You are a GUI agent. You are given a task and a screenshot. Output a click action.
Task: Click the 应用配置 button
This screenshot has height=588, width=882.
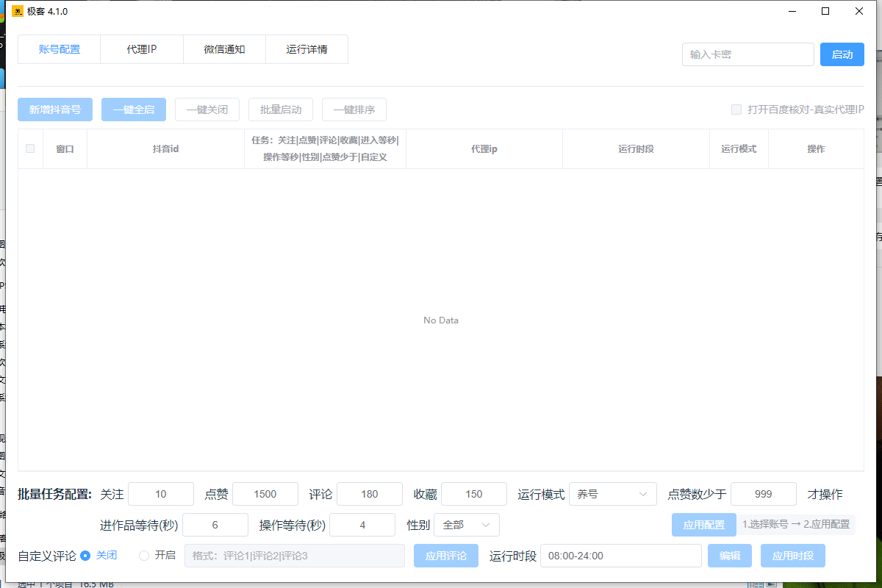(x=703, y=525)
